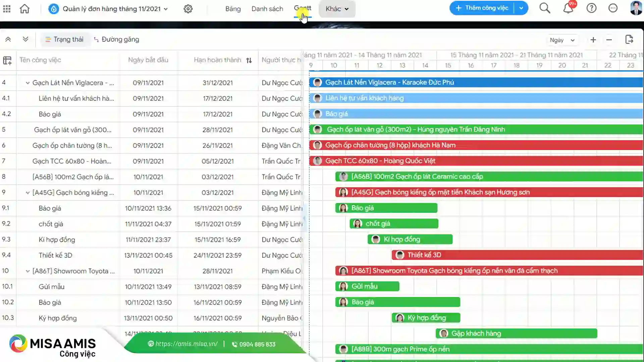Toggle the Trạng thái display option
The width and height of the screenshot is (644, 362).
[64, 40]
